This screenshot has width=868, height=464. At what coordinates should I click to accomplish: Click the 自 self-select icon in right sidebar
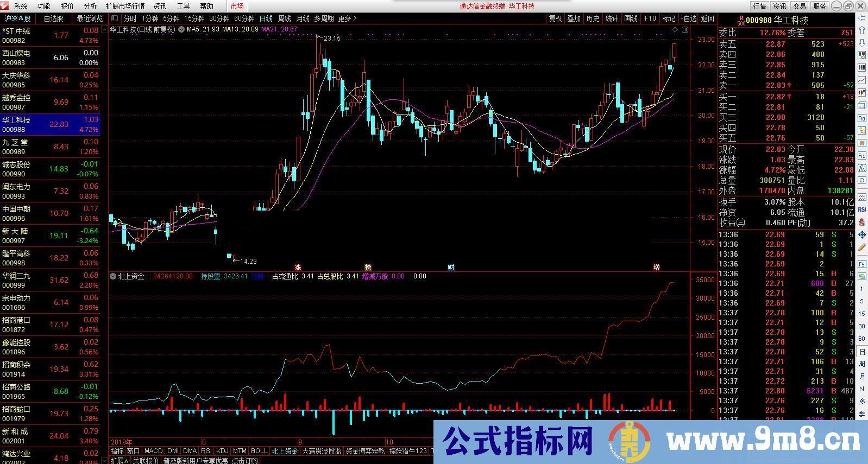coord(861,142)
